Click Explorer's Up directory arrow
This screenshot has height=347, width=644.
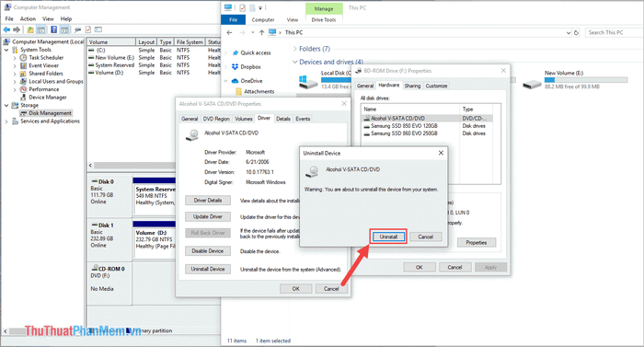(261, 32)
